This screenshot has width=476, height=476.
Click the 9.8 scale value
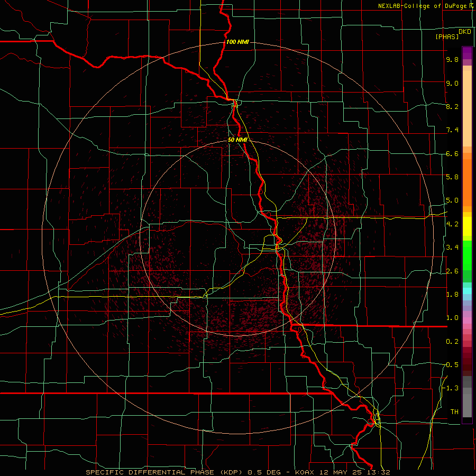(x=452, y=59)
